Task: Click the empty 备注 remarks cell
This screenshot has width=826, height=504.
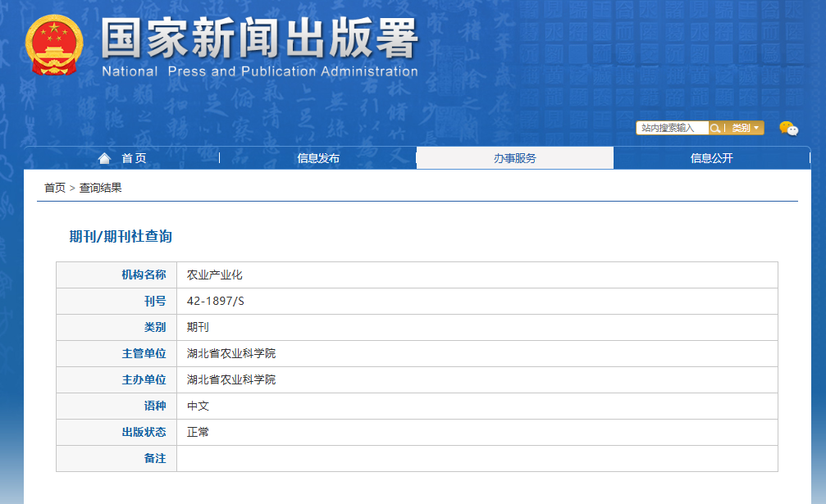Action: pos(476,458)
